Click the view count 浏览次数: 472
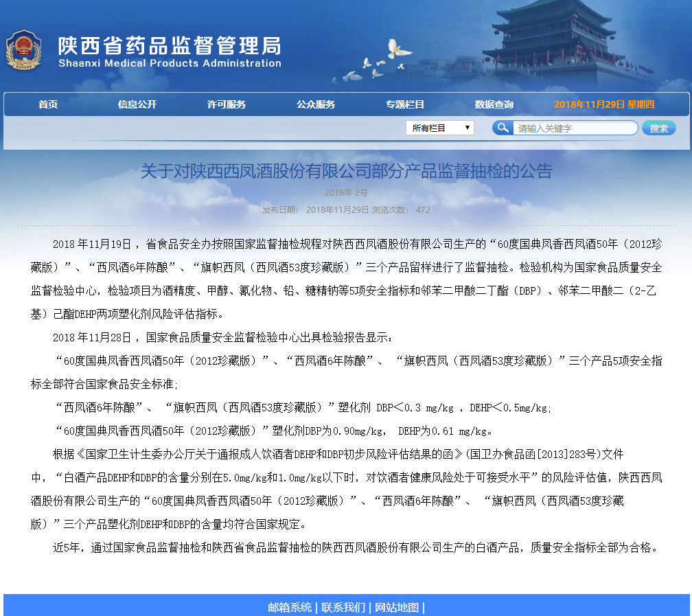Image resolution: width=692 pixels, height=616 pixels. (x=401, y=209)
